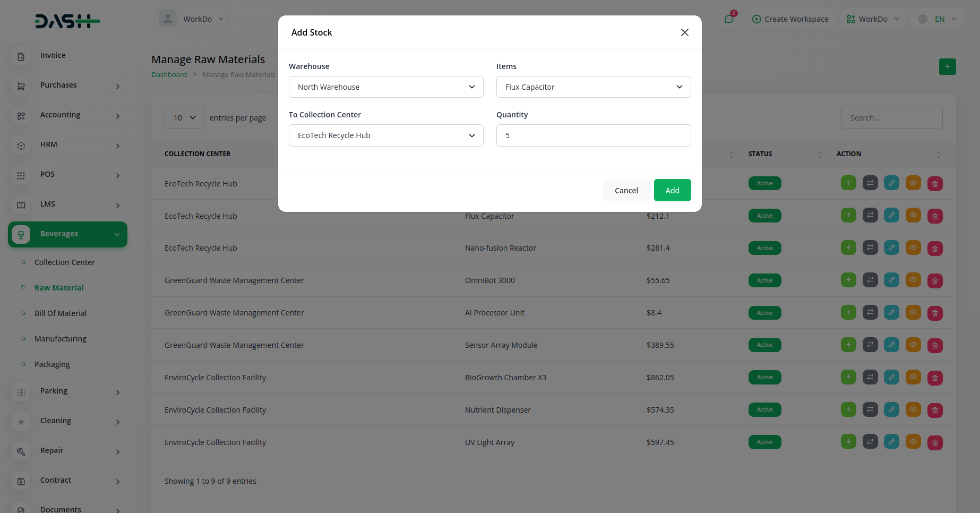Click transfer arrows icon for Nano-fusion Reactor row

tap(870, 247)
